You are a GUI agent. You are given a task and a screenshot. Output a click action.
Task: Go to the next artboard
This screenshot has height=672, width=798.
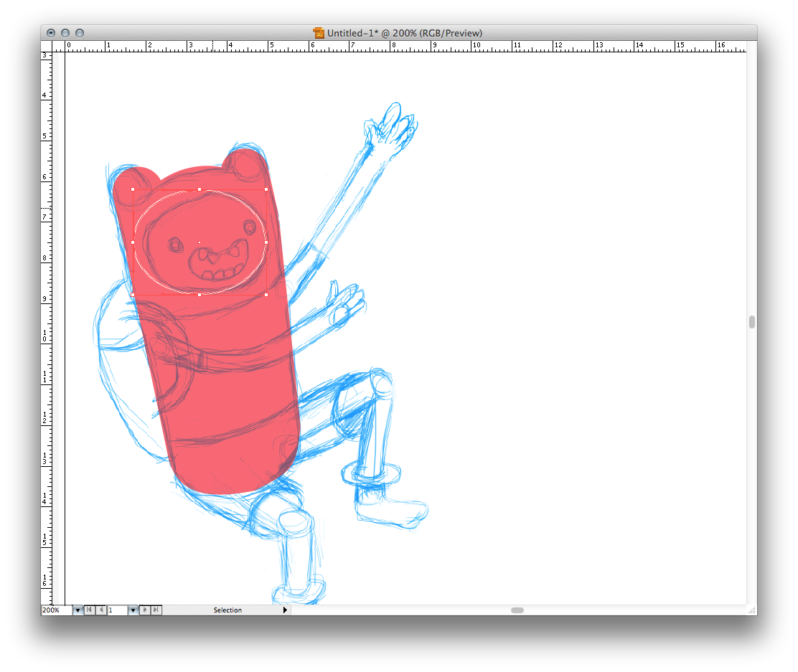pos(145,610)
